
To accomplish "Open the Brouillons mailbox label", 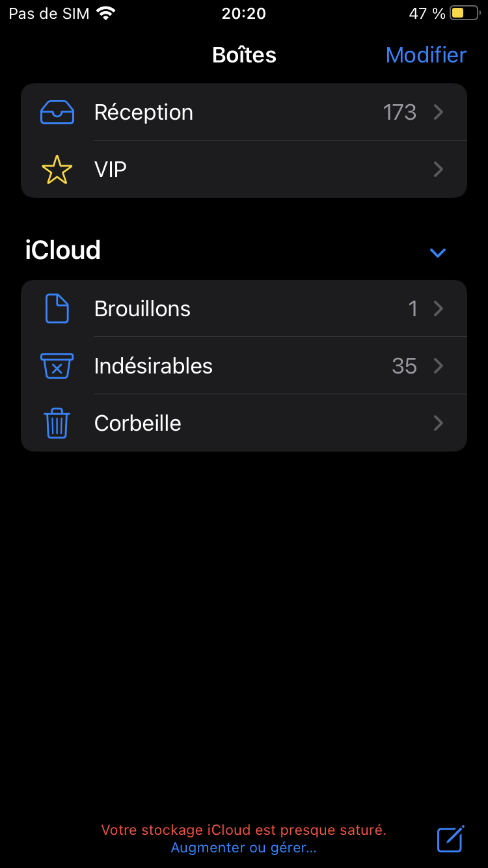I will [x=142, y=308].
